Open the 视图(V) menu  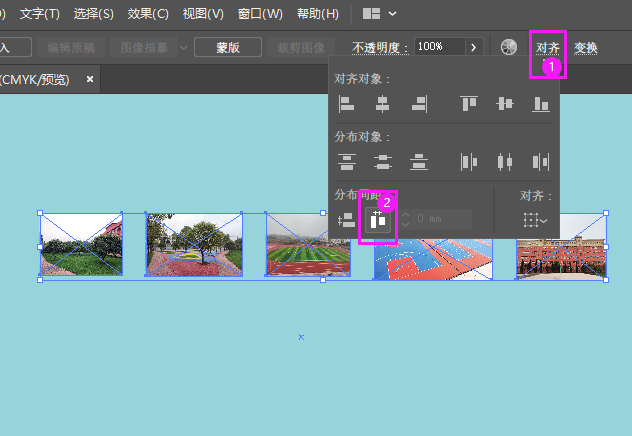click(203, 14)
